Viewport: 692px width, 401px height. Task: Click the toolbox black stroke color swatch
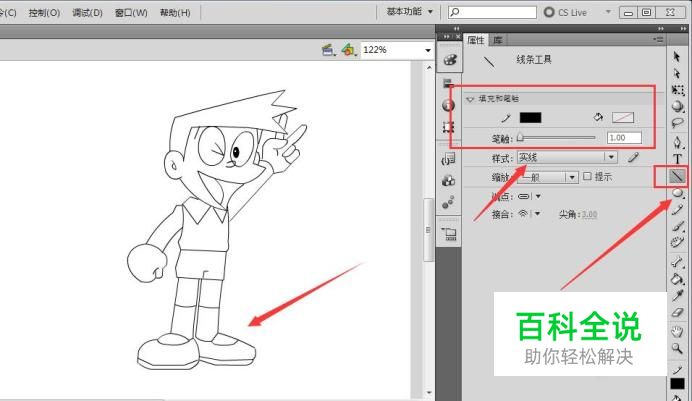[677, 383]
